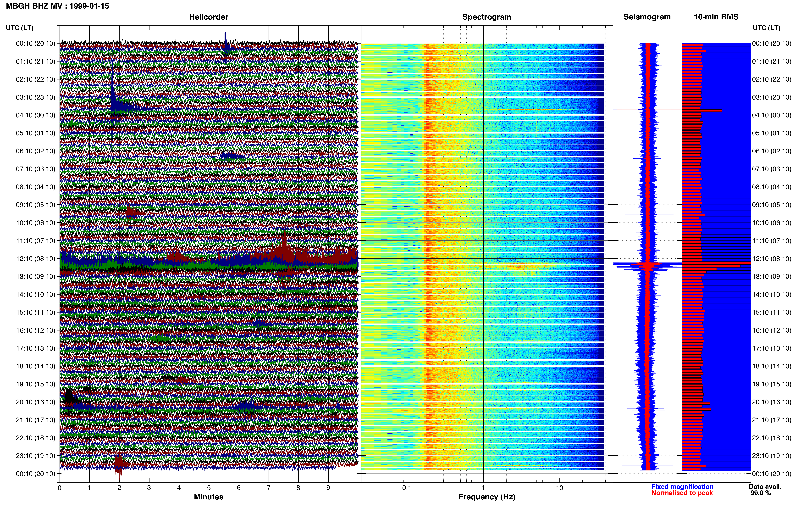Click left-axis time label 04:10 (00:10)

pyautogui.click(x=36, y=115)
